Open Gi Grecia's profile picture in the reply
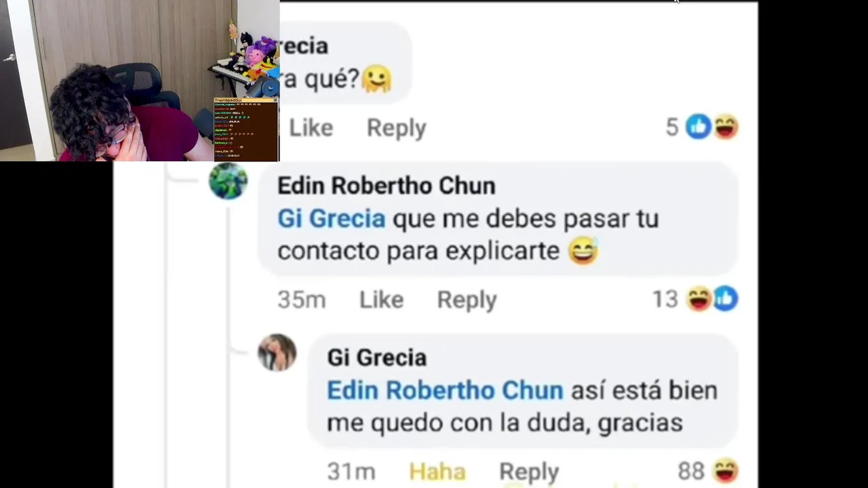This screenshot has height=488, width=868. pyautogui.click(x=277, y=352)
